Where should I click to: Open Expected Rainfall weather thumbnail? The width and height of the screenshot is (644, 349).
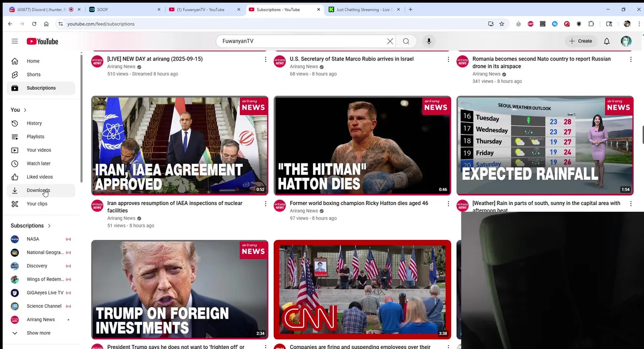tap(545, 145)
